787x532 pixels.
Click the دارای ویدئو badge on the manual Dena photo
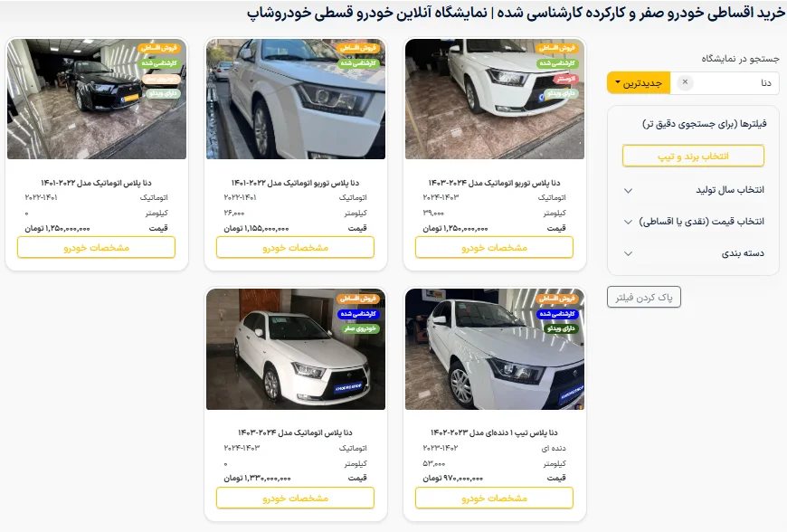pyautogui.click(x=561, y=328)
